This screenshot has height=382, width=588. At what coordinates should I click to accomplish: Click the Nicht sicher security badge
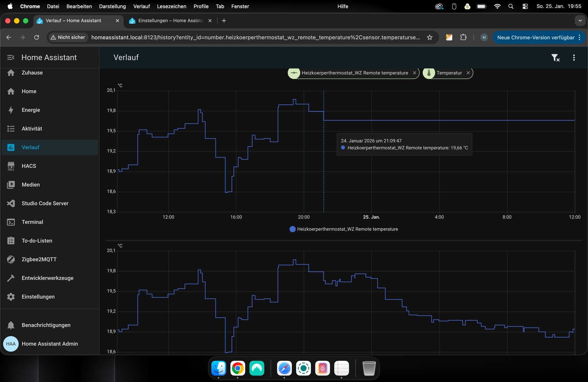coord(68,37)
